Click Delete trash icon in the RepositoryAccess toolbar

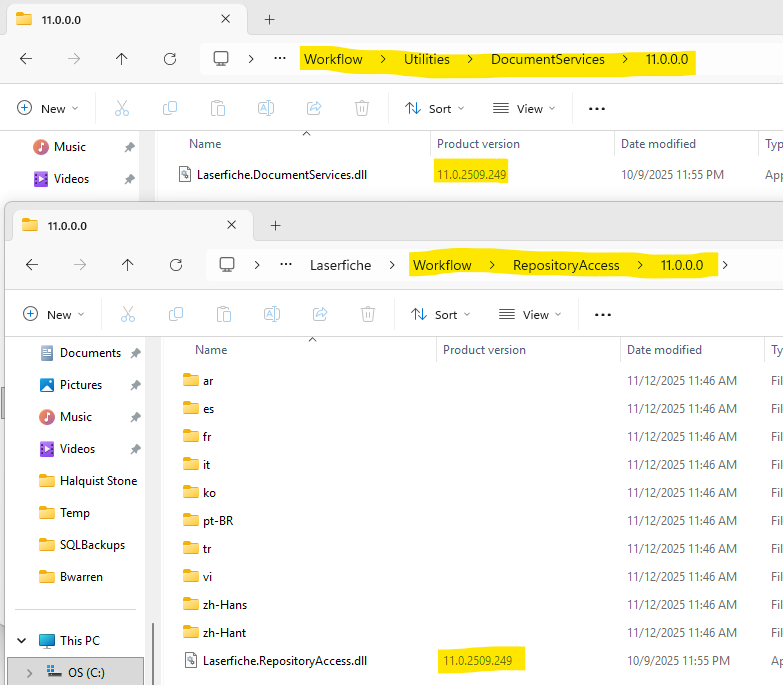(x=368, y=314)
